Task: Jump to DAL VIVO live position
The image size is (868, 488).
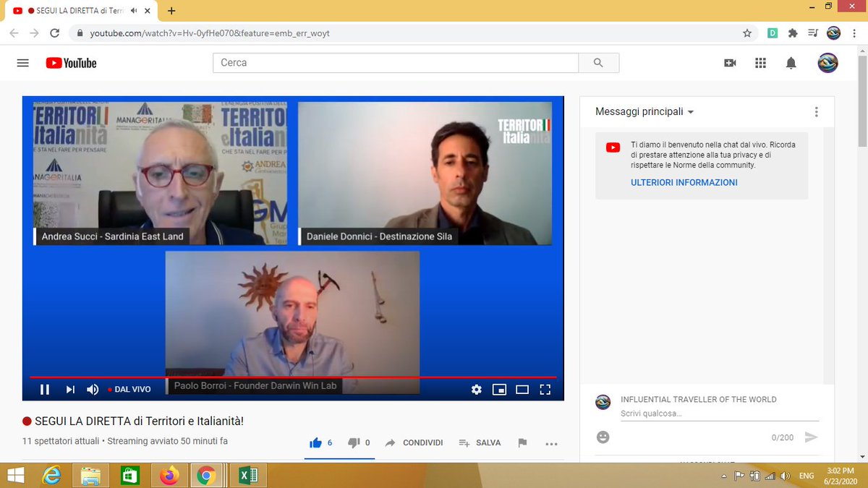Action: pyautogui.click(x=129, y=389)
